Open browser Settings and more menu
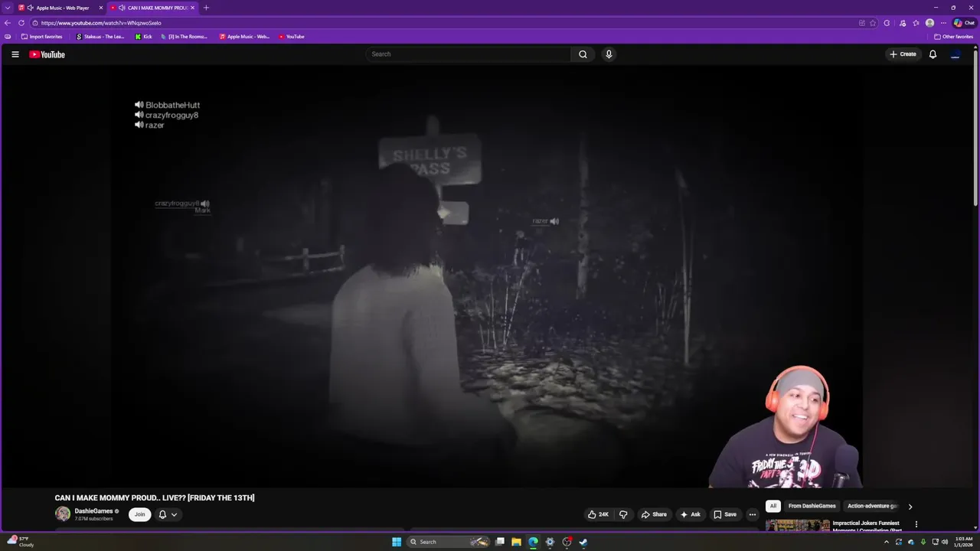980x551 pixels. (943, 23)
